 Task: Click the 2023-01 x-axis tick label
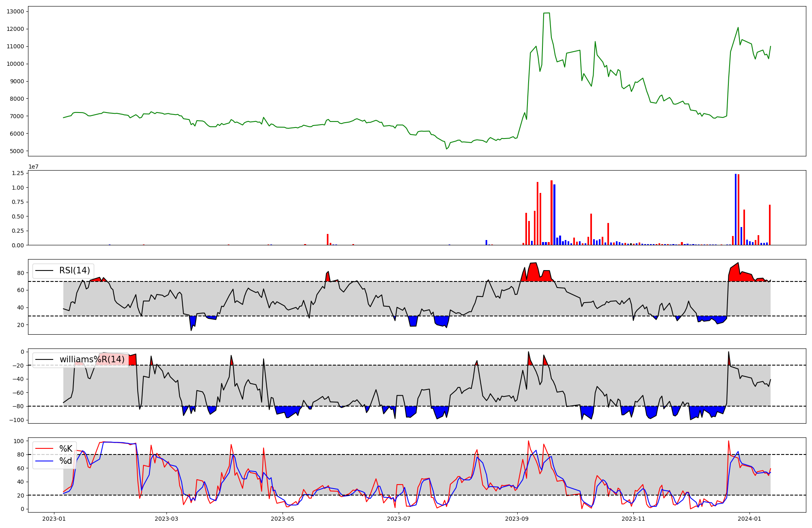click(54, 519)
